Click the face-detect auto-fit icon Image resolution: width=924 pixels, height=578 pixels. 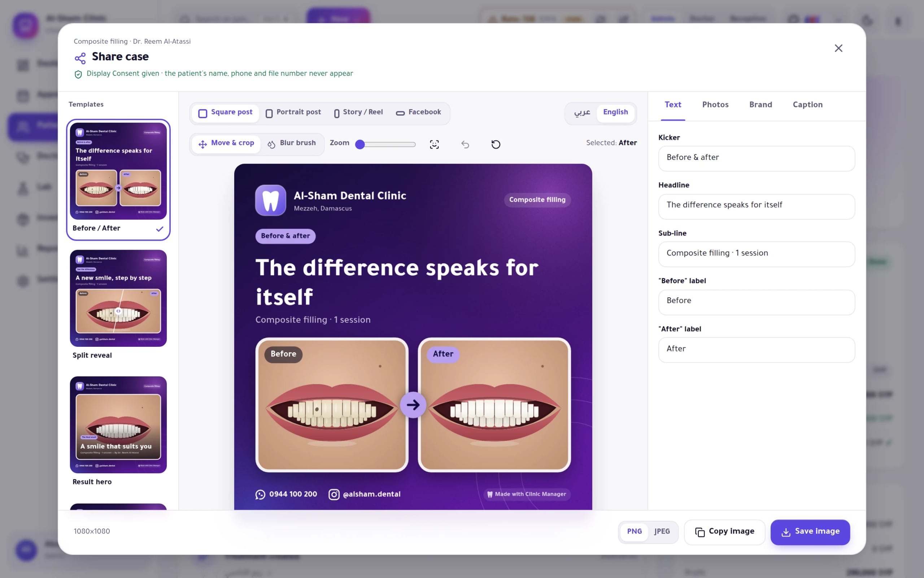tap(434, 144)
